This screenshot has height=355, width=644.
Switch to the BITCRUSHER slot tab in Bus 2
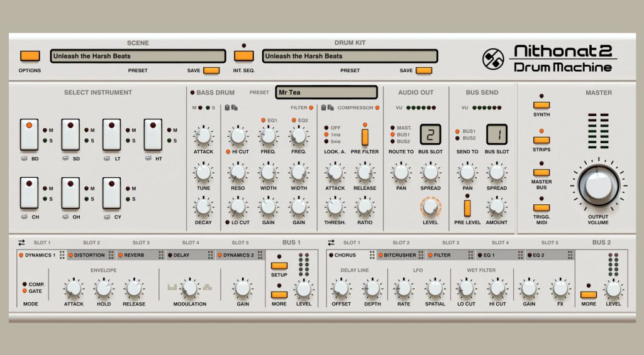tap(401, 255)
